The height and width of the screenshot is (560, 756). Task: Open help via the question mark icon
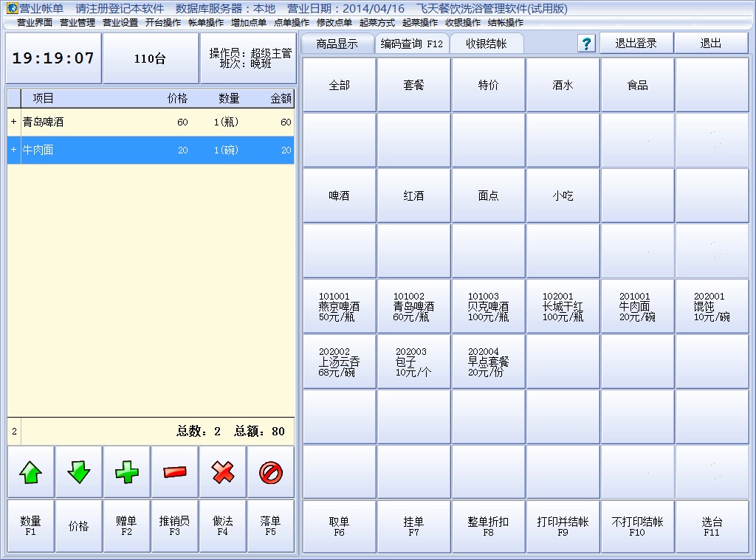click(x=586, y=44)
